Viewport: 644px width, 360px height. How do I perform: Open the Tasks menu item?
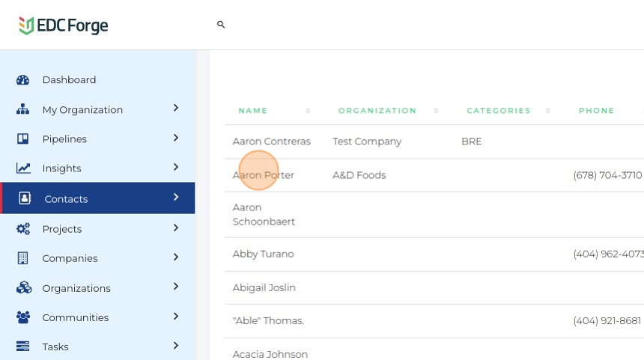pyautogui.click(x=55, y=347)
